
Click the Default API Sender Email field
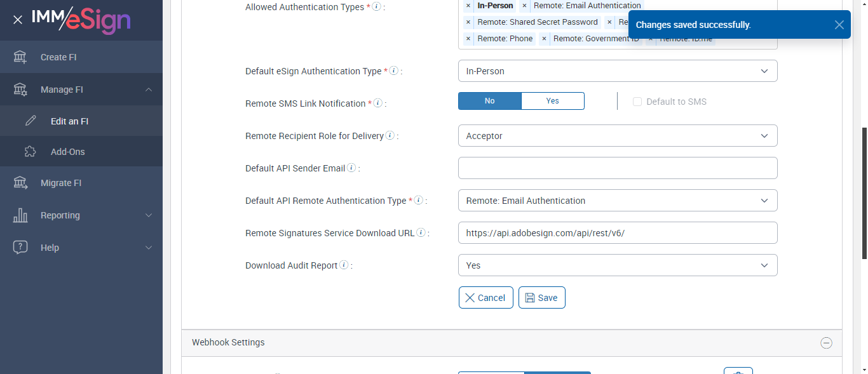tap(618, 168)
